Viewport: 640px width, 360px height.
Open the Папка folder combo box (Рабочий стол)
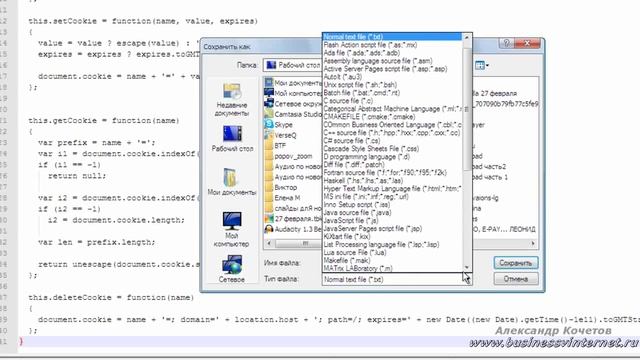click(292, 65)
